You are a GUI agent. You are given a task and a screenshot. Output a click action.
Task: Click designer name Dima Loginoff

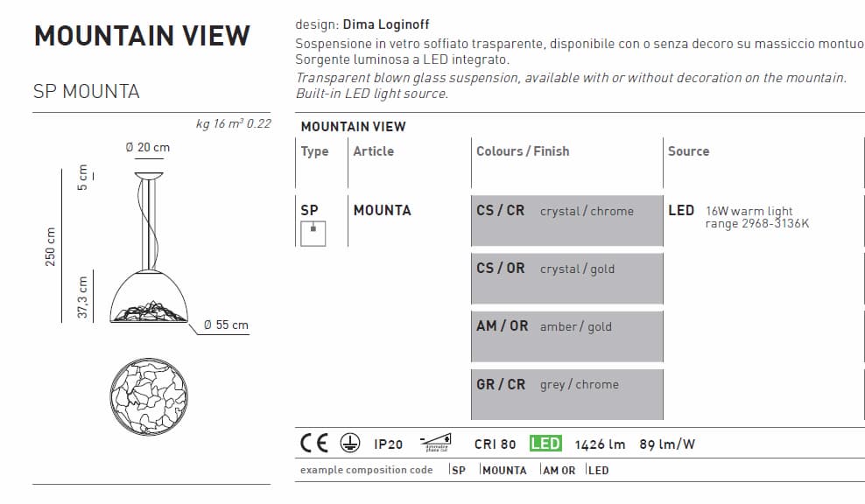click(386, 24)
